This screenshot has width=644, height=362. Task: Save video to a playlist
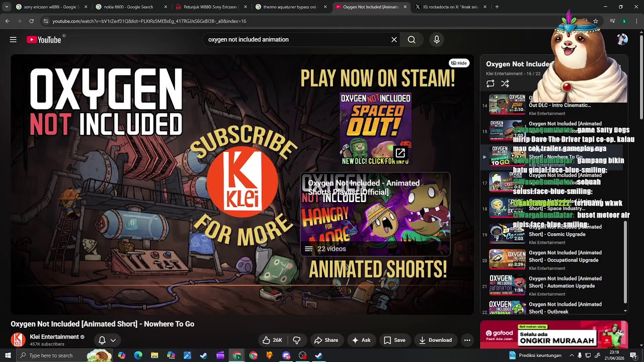[394, 340]
